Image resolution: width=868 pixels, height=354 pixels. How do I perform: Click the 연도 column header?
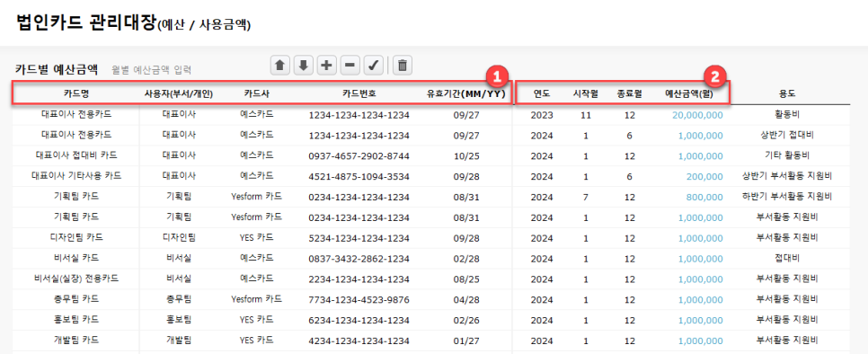tap(542, 93)
